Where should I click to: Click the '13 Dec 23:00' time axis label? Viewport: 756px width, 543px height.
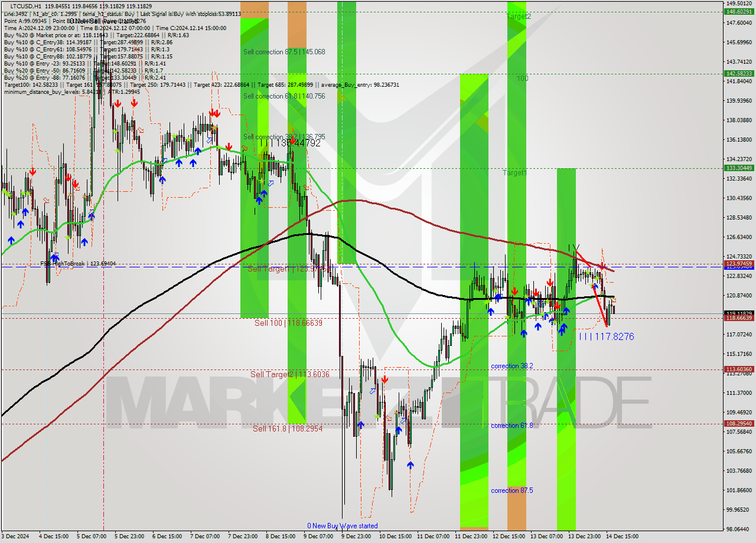tap(584, 537)
